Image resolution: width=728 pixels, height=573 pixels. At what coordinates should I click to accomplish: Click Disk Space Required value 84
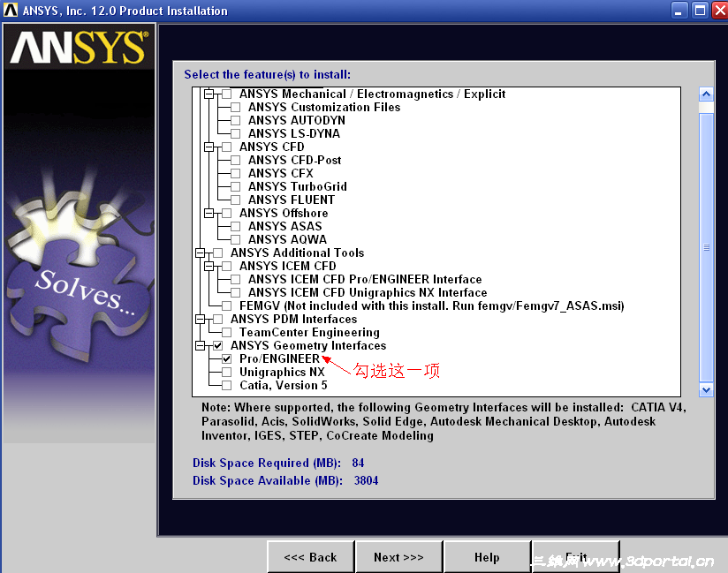click(x=358, y=463)
